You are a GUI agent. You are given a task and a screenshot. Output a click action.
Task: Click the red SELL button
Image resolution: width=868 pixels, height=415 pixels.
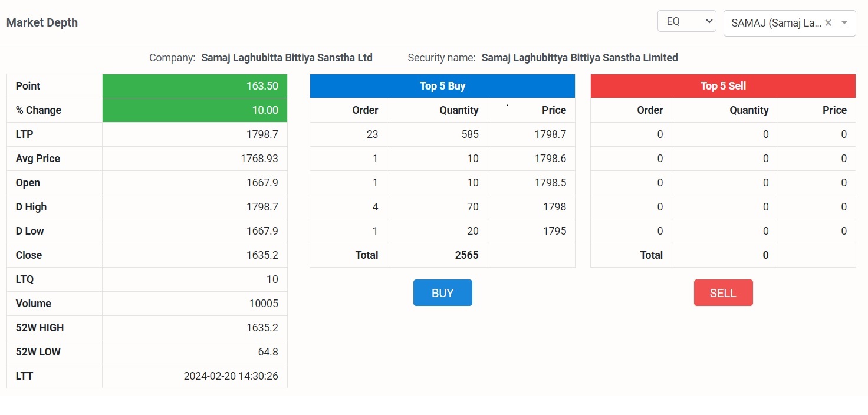[x=724, y=293]
